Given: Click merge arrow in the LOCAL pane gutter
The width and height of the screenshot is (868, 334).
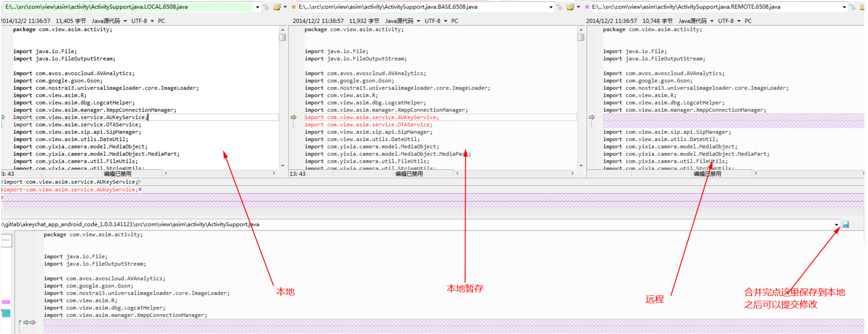Looking at the screenshot, I should pos(3,117).
